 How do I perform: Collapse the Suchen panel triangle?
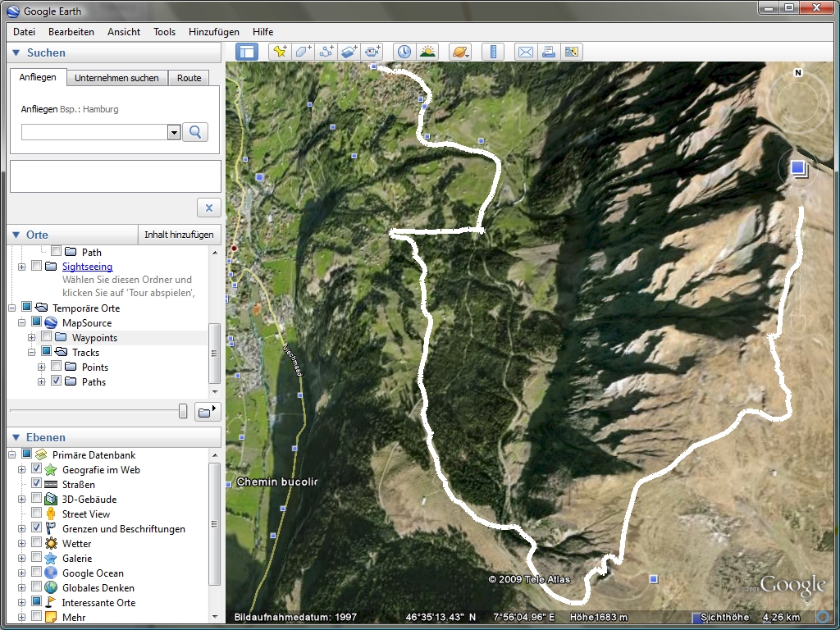(x=16, y=52)
